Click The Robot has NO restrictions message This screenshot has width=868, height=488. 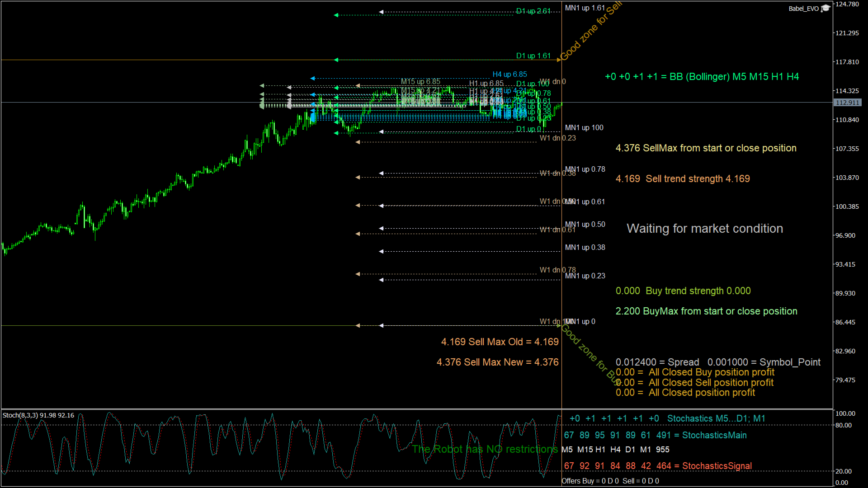pyautogui.click(x=485, y=450)
